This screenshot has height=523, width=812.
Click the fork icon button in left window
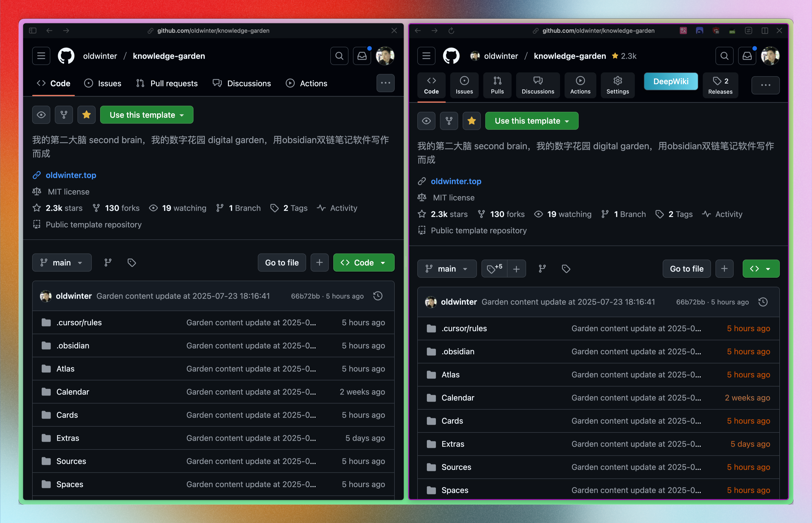(x=64, y=115)
